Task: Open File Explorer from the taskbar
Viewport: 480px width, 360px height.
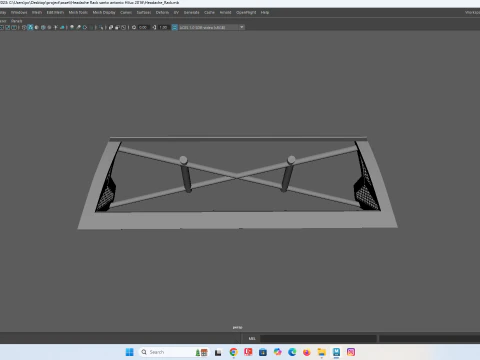Action: (x=321, y=352)
